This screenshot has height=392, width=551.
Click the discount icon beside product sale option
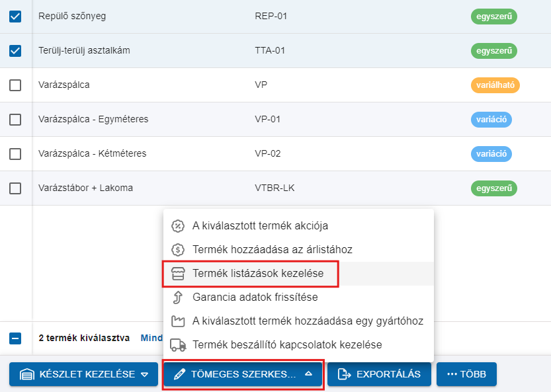tap(177, 226)
